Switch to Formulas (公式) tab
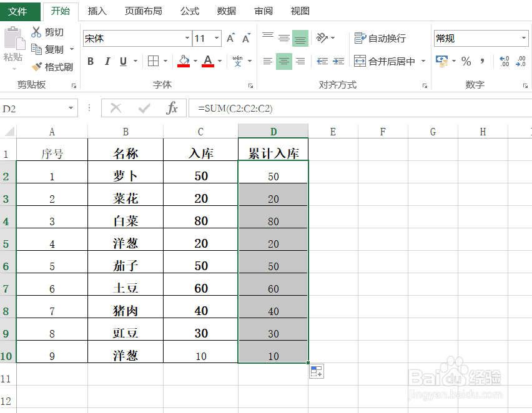532x413 pixels. tap(190, 11)
